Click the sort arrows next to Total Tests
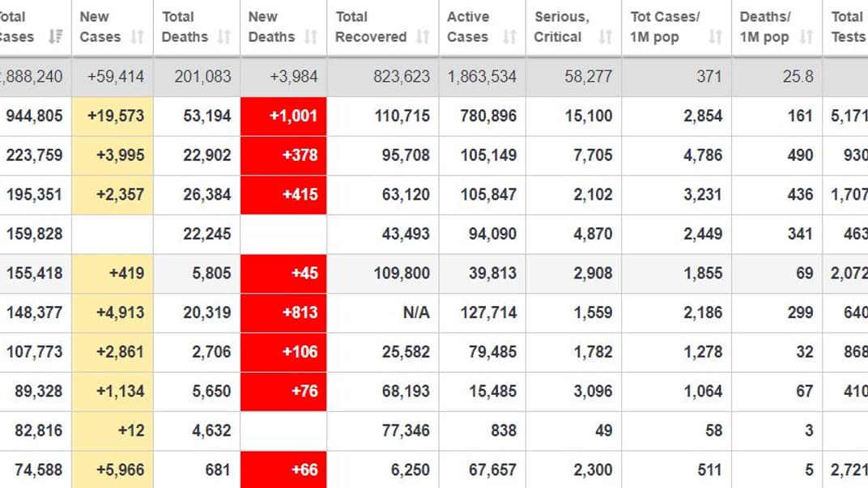Image resolution: width=868 pixels, height=488 pixels. click(x=863, y=37)
